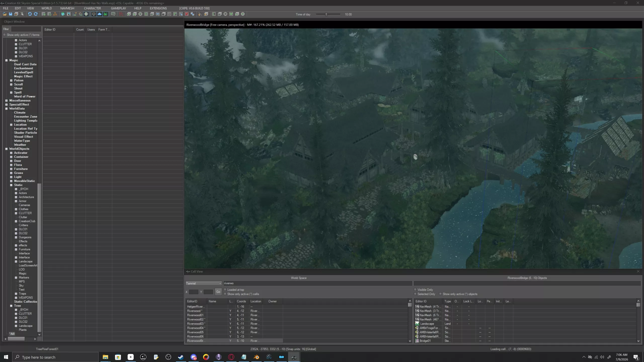Select the Riverwood05 cell row
Screen dimensions: 644x362
pyautogui.click(x=235, y=332)
